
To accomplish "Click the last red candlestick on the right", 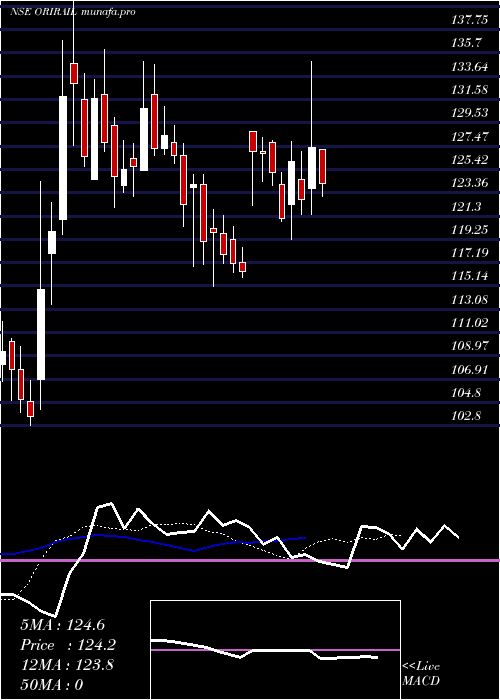I will click(x=322, y=166).
